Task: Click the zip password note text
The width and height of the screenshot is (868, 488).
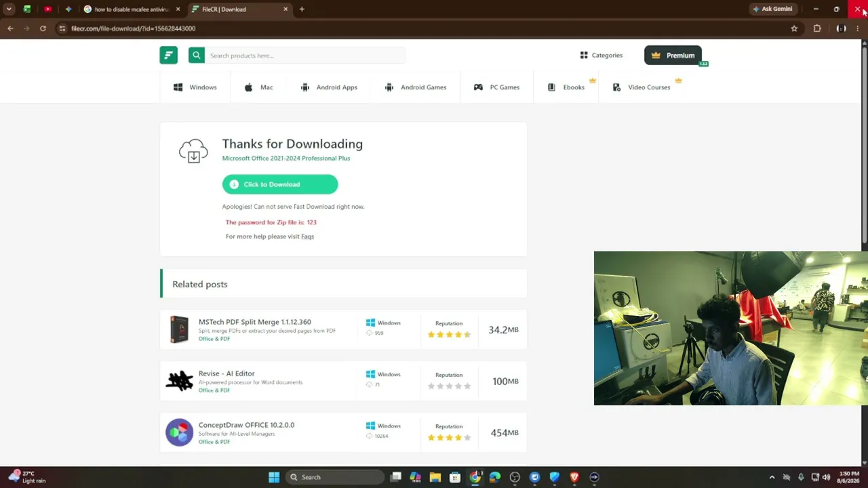Action: (271, 222)
